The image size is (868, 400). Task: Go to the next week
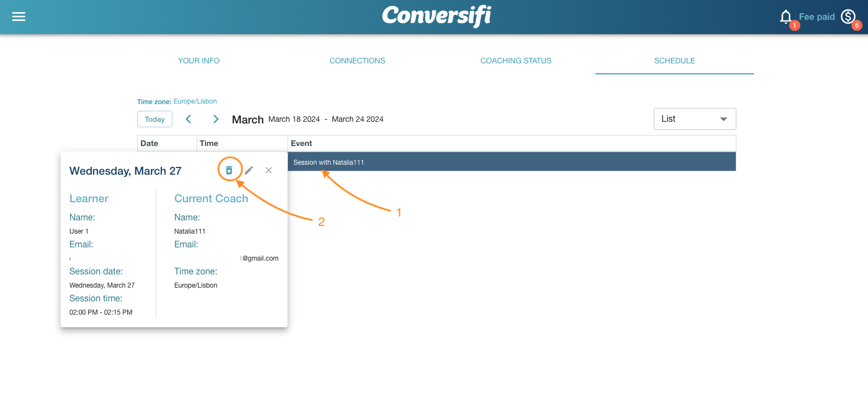coord(216,119)
